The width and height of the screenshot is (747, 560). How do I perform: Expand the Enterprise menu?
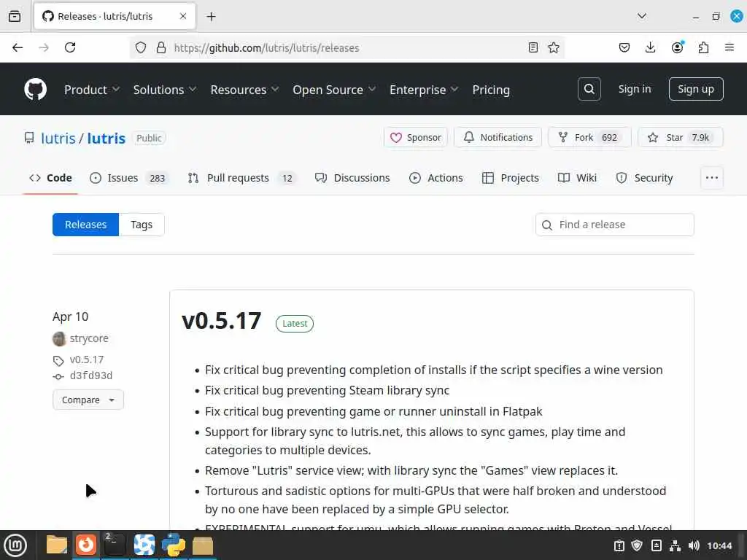(x=424, y=90)
